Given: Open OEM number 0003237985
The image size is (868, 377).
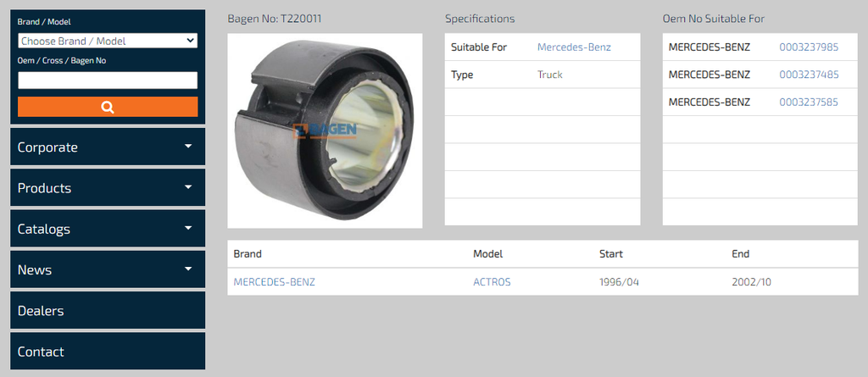Looking at the screenshot, I should [809, 47].
